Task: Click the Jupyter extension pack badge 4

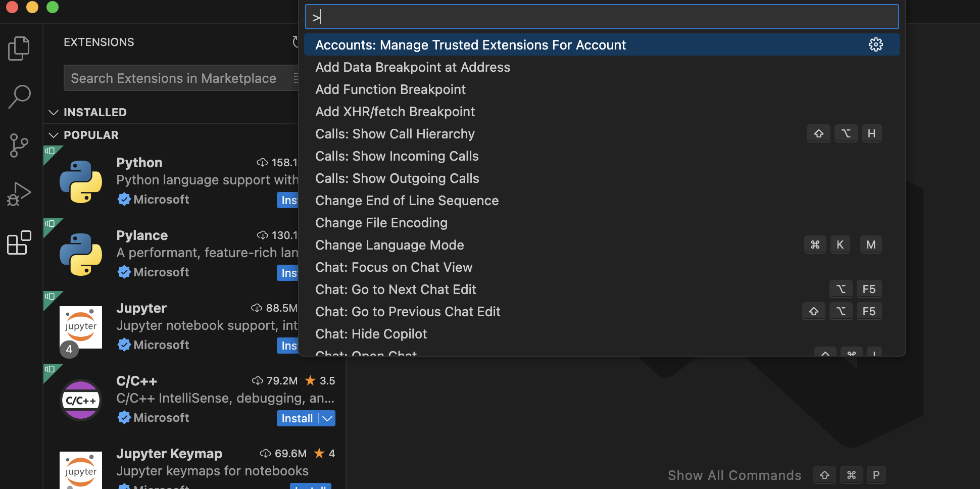Action: click(x=69, y=349)
